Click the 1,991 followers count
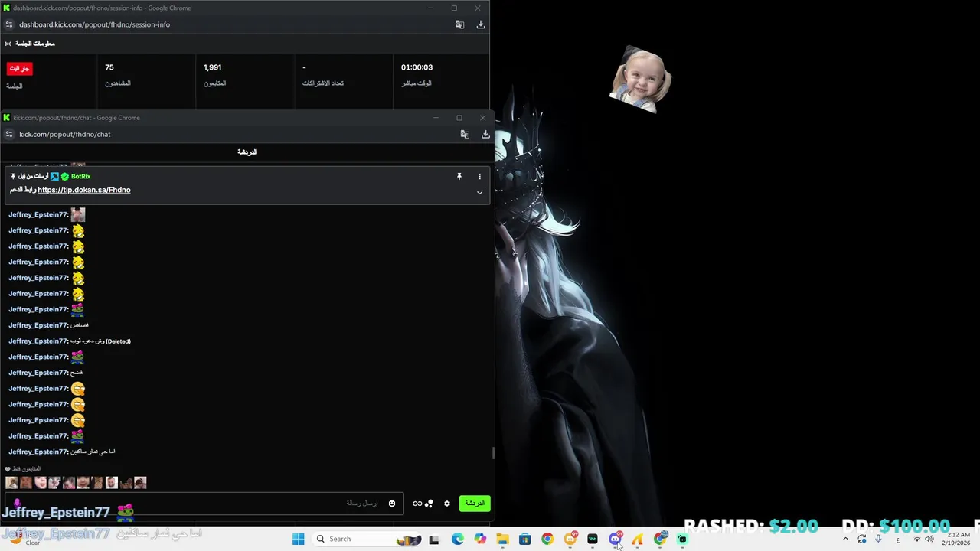The image size is (980, 551). [213, 67]
